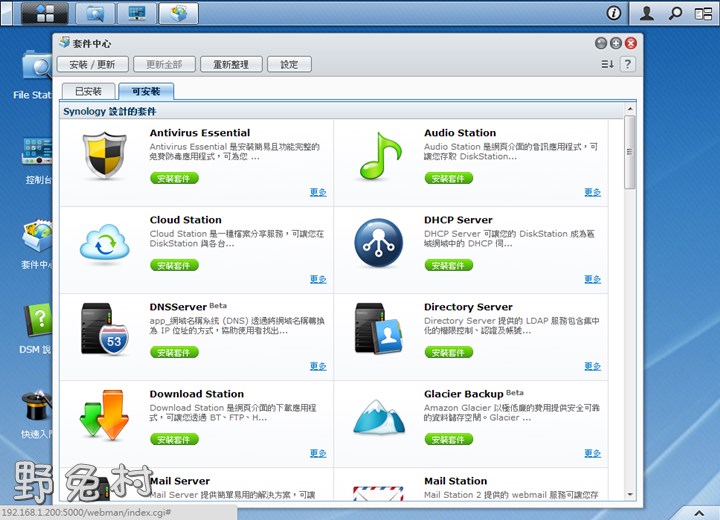Click the DHCP Server blue icon
This screenshot has width=720, height=520.
click(x=379, y=243)
